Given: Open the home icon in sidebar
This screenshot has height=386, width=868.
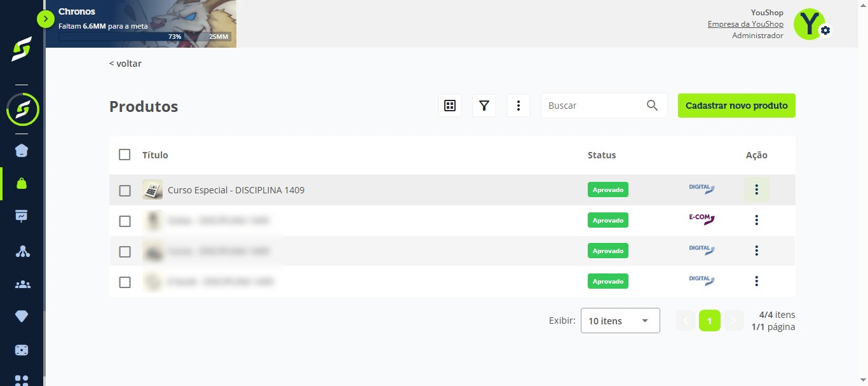Looking at the screenshot, I should [x=22, y=151].
